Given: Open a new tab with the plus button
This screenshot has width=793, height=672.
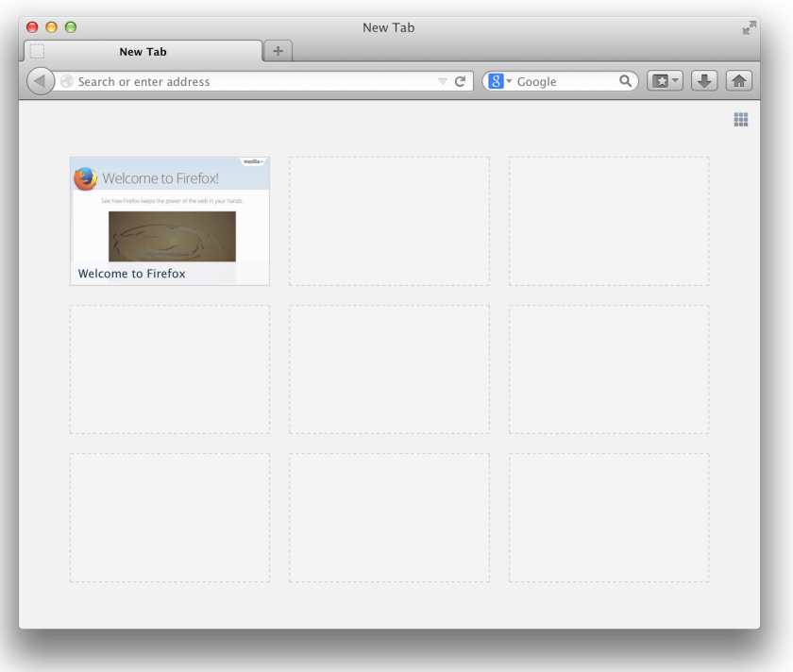Looking at the screenshot, I should click(278, 51).
